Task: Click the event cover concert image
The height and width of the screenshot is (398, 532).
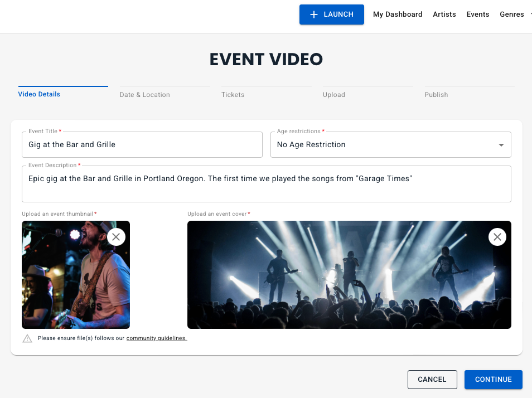Action: (x=349, y=275)
